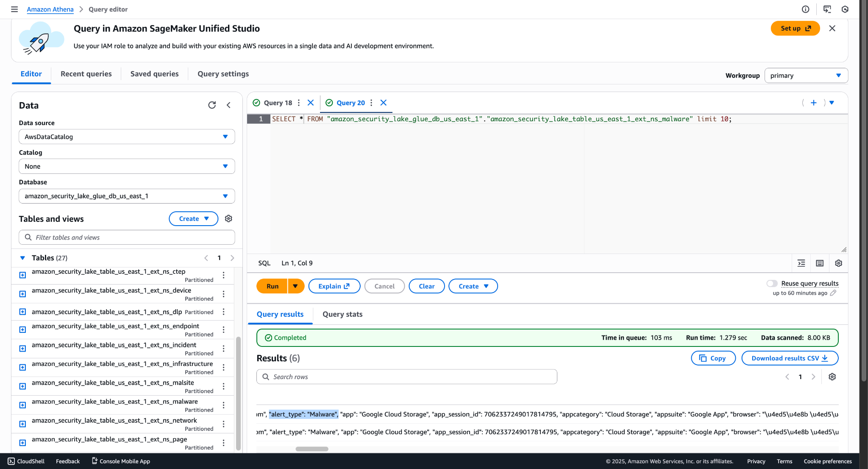Refresh the Data panel resources
Image resolution: width=868 pixels, height=469 pixels.
pos(212,105)
